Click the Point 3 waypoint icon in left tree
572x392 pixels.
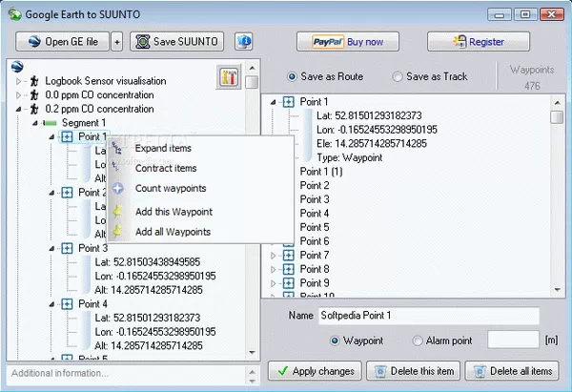tap(67, 248)
